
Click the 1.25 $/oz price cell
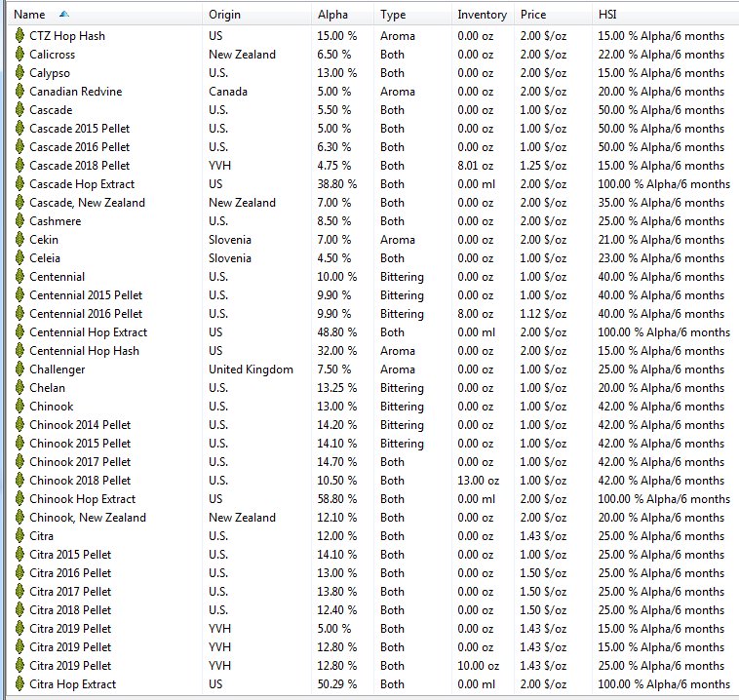pyautogui.click(x=543, y=166)
